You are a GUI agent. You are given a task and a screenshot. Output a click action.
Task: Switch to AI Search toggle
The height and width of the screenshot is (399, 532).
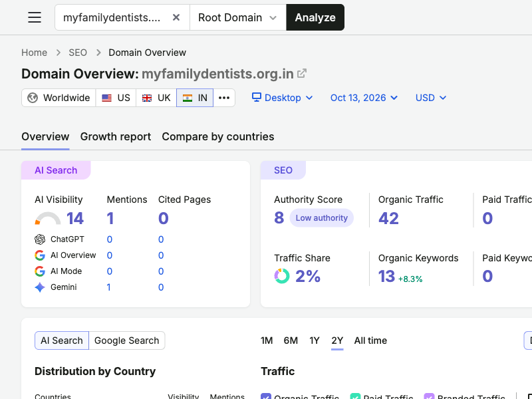click(x=62, y=340)
